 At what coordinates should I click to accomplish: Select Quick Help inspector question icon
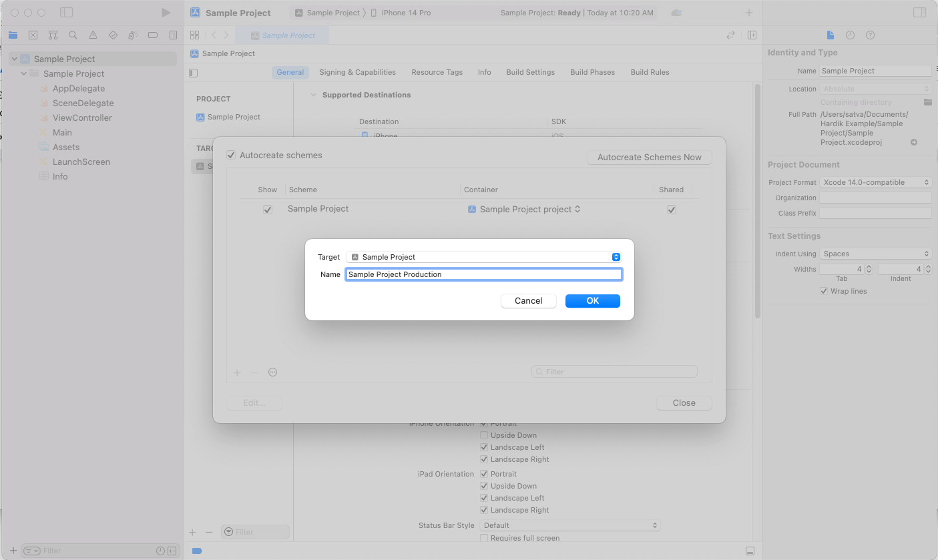870,35
